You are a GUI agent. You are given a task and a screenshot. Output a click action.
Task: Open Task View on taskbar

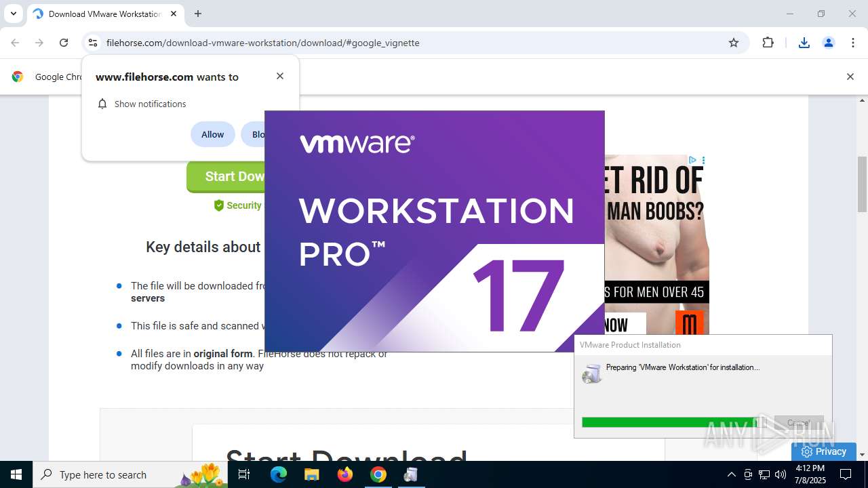coord(245,474)
